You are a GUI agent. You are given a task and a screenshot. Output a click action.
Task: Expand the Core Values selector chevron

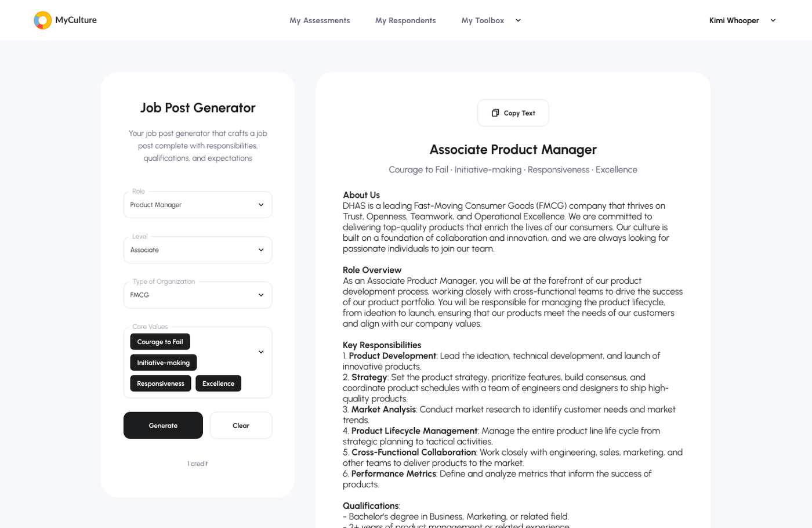coord(261,352)
